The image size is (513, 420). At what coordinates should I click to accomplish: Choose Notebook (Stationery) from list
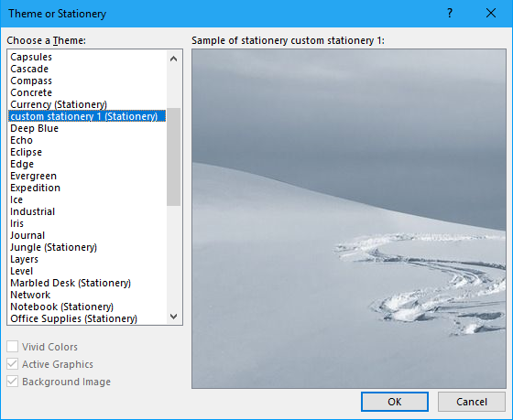tap(62, 307)
